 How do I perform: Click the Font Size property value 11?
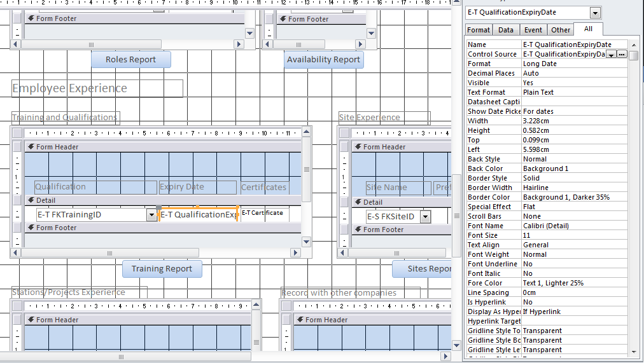pyautogui.click(x=575, y=235)
